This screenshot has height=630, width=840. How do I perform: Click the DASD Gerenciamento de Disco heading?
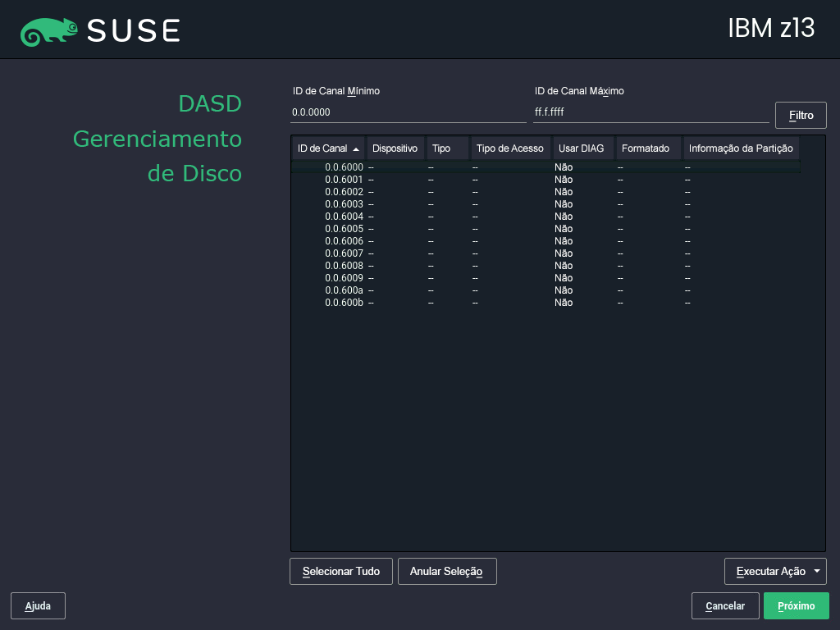157,139
